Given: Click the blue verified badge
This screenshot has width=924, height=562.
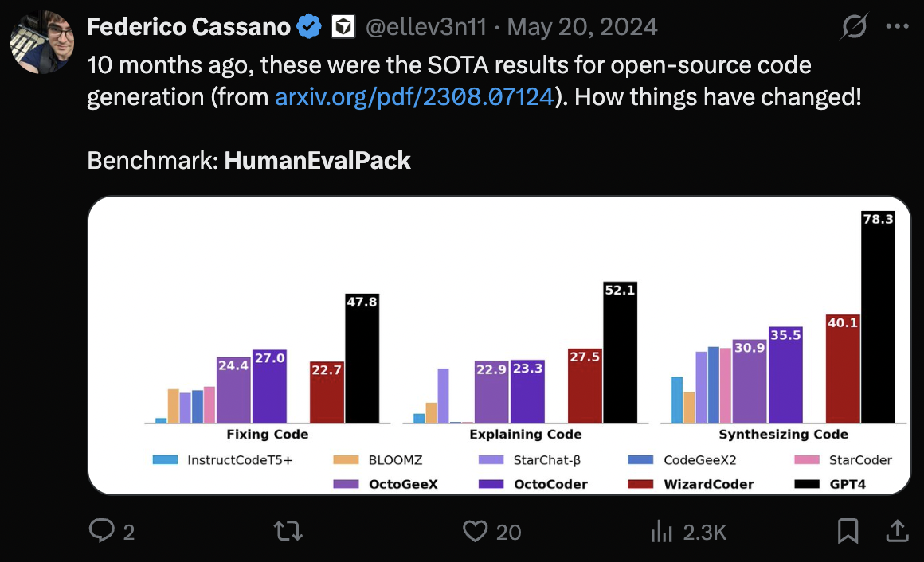Looking at the screenshot, I should click(x=309, y=25).
